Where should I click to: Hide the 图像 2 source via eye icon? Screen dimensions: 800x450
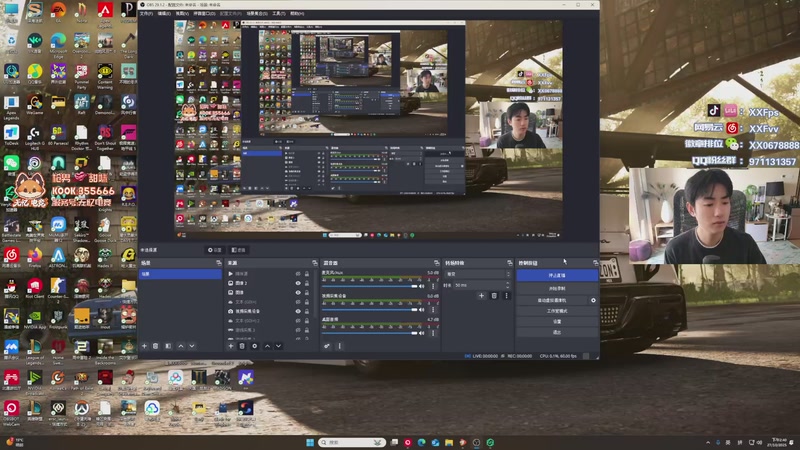[x=298, y=283]
